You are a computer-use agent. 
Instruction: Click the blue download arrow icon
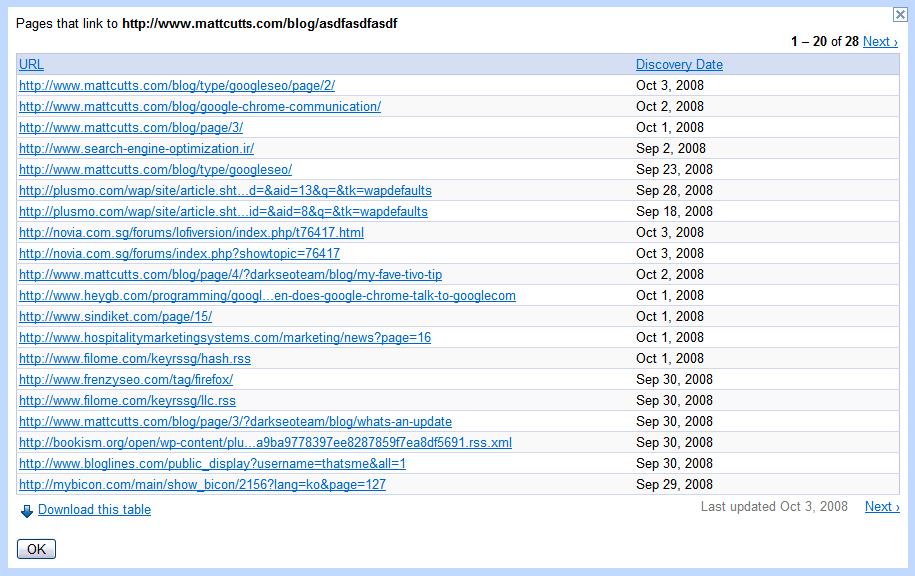(x=27, y=511)
